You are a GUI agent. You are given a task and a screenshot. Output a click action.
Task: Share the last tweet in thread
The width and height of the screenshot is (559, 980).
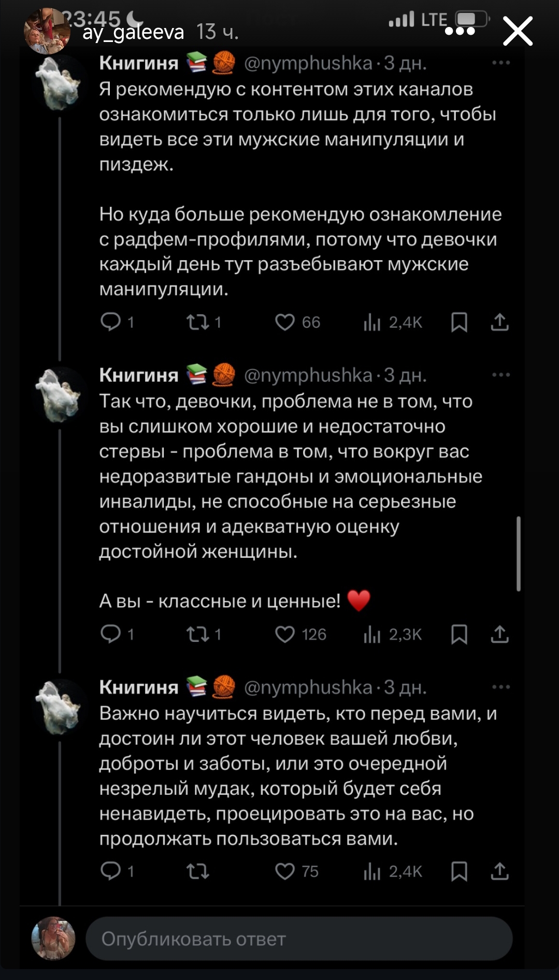click(x=499, y=871)
